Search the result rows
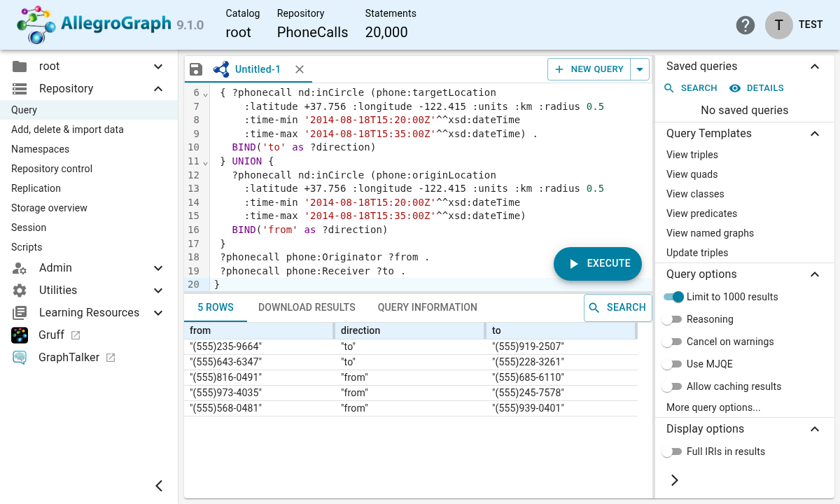The height and width of the screenshot is (504, 840). point(618,307)
